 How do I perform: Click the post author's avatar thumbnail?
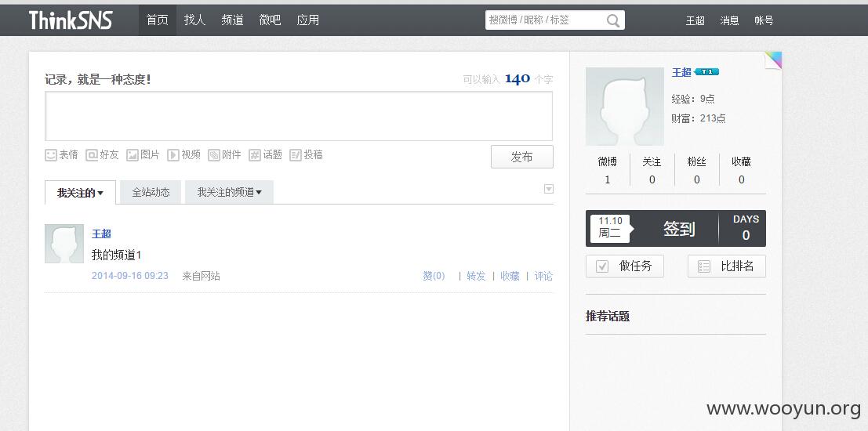click(64, 244)
